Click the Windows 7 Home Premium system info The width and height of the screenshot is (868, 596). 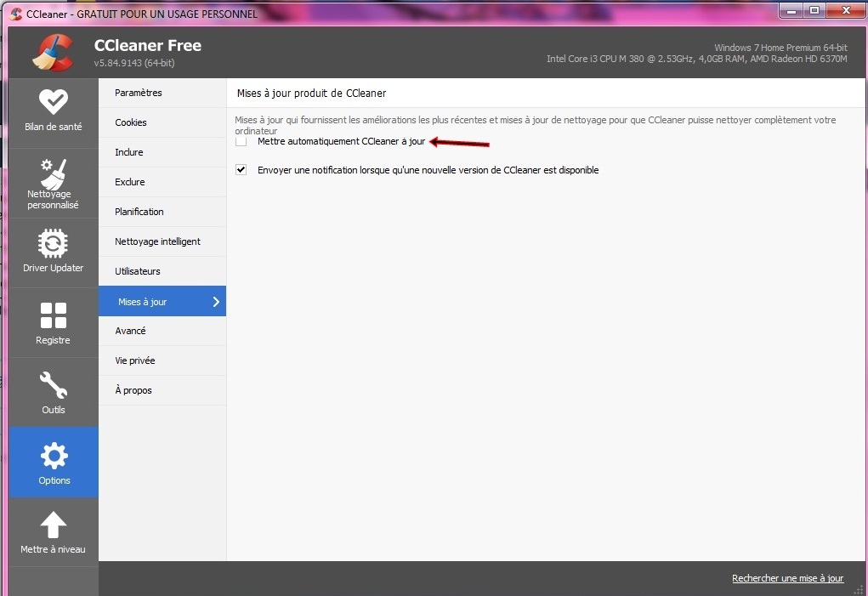pos(780,48)
